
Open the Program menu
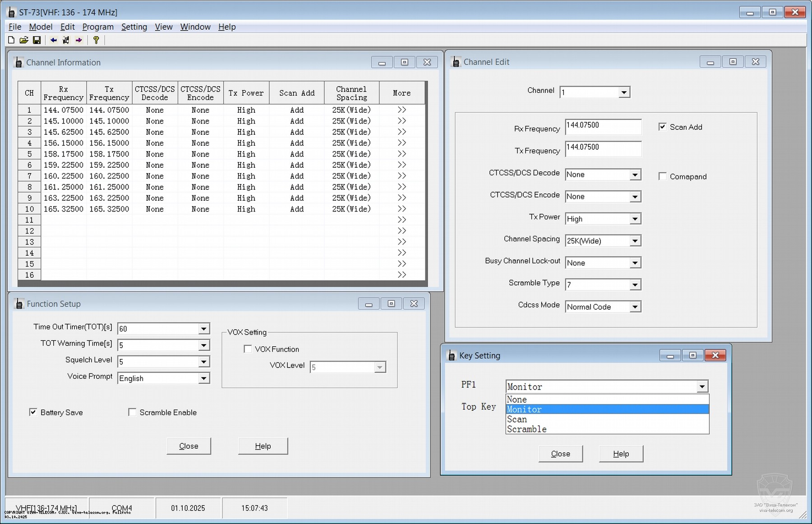click(x=98, y=27)
